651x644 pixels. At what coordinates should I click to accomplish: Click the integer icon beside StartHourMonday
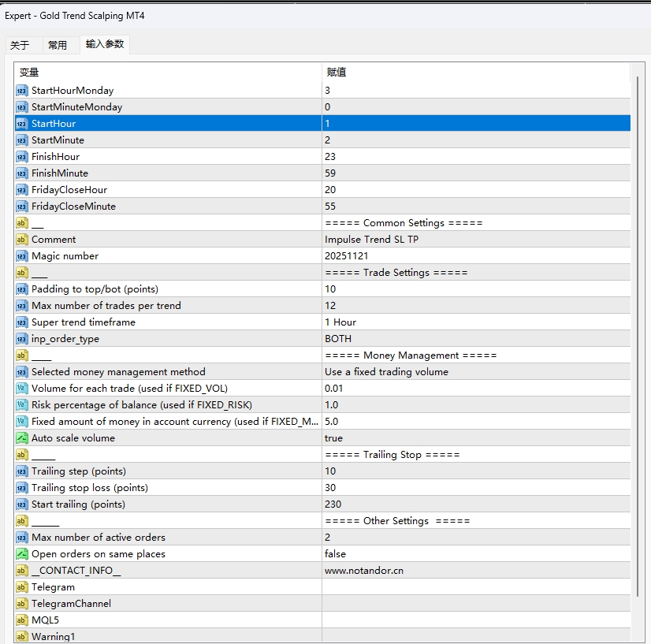coord(21,91)
